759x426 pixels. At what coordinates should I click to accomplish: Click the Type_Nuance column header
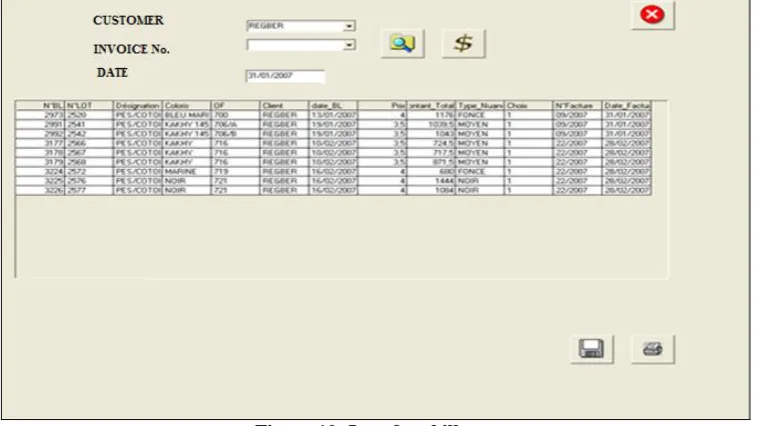coord(480,106)
